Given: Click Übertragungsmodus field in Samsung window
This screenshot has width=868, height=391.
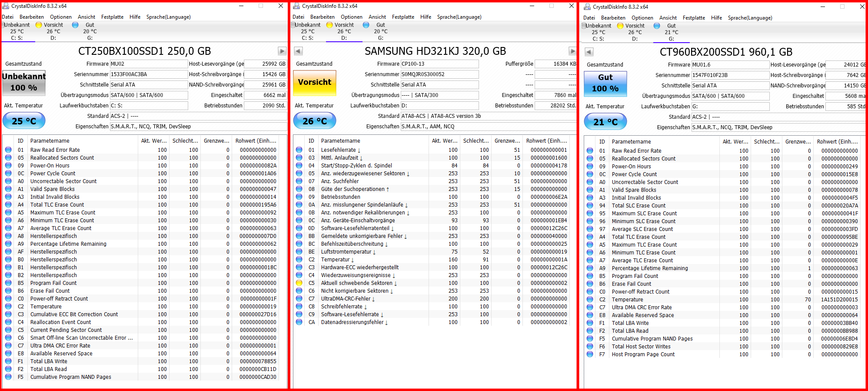Looking at the screenshot, I should coord(439,95).
